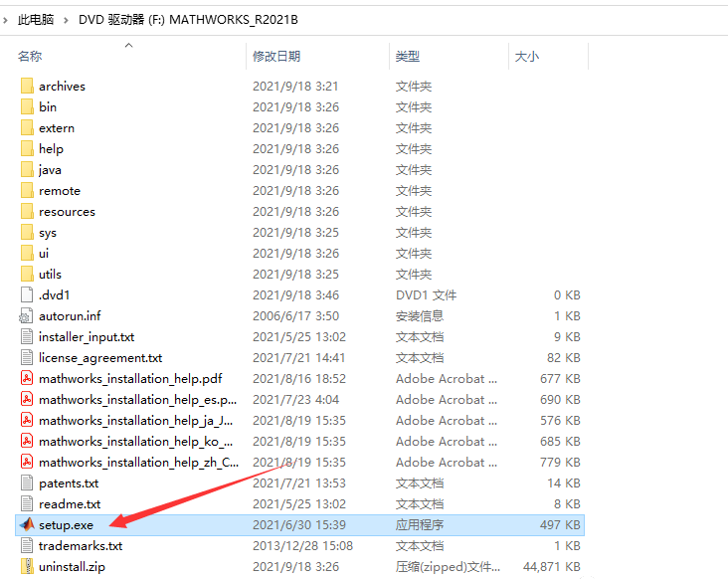Screen dimensions: 728x579
Task: Click the uninstall.zip archive icon
Action: (27, 566)
